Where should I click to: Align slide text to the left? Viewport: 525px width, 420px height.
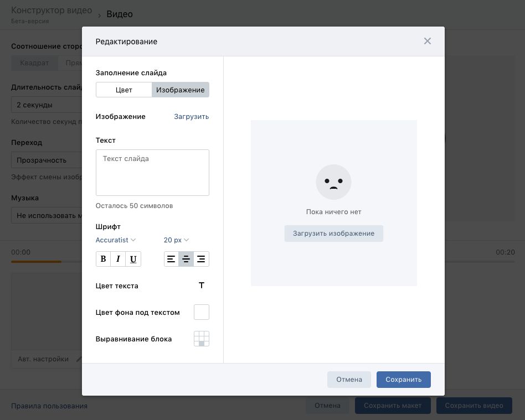[x=171, y=259]
